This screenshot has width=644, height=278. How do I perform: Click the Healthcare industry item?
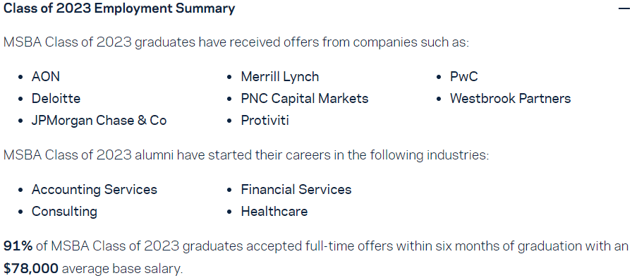click(274, 212)
